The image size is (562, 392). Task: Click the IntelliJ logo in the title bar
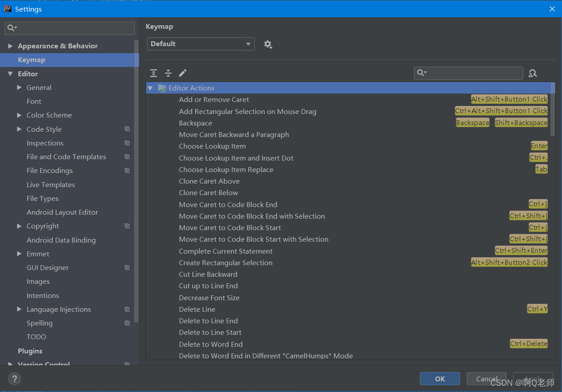point(8,9)
